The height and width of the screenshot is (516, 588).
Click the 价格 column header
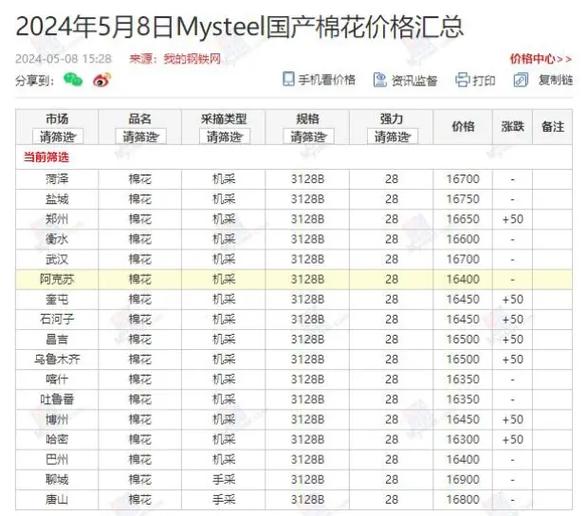463,127
